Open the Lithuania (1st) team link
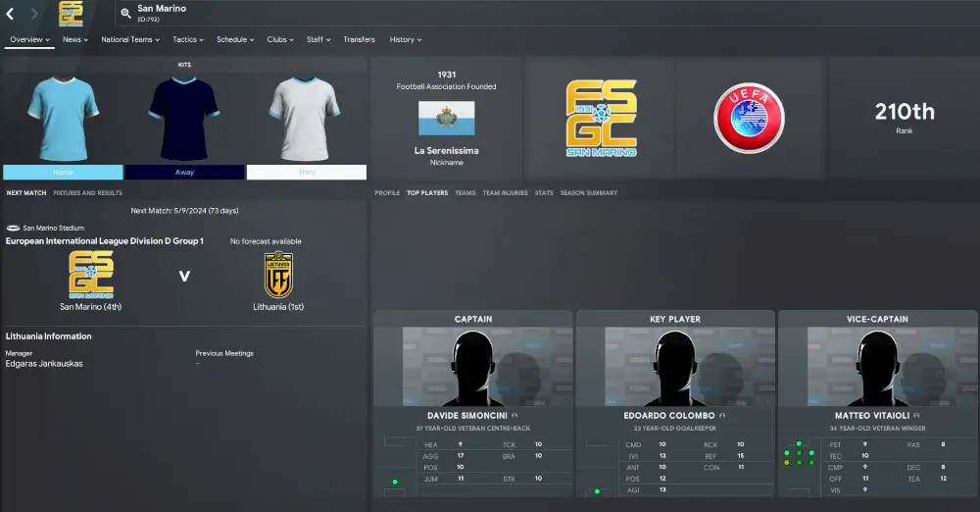This screenshot has height=512, width=980. tap(278, 307)
